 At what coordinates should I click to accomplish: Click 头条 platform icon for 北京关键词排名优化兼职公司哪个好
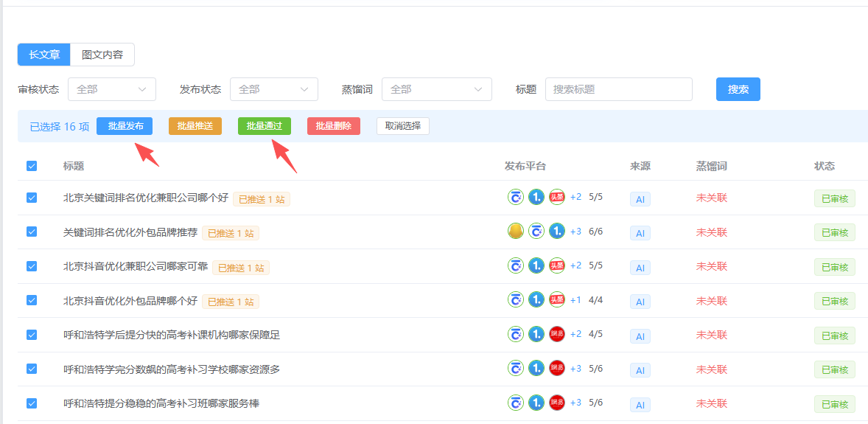[557, 197]
